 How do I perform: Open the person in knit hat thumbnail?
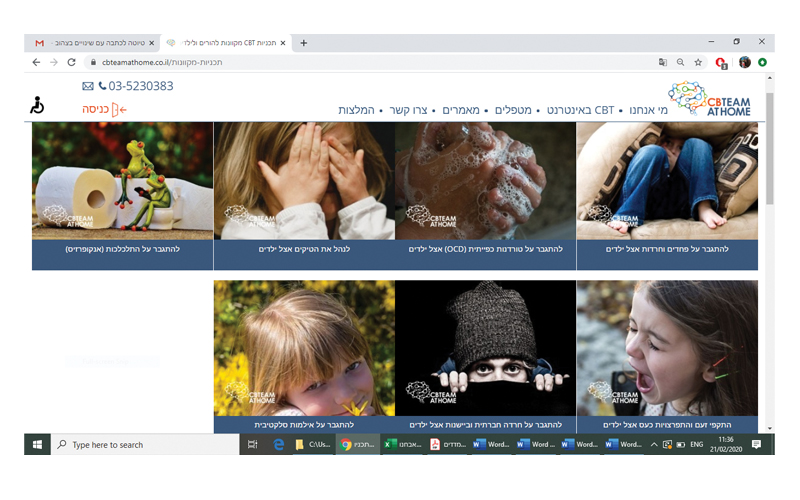(x=485, y=348)
